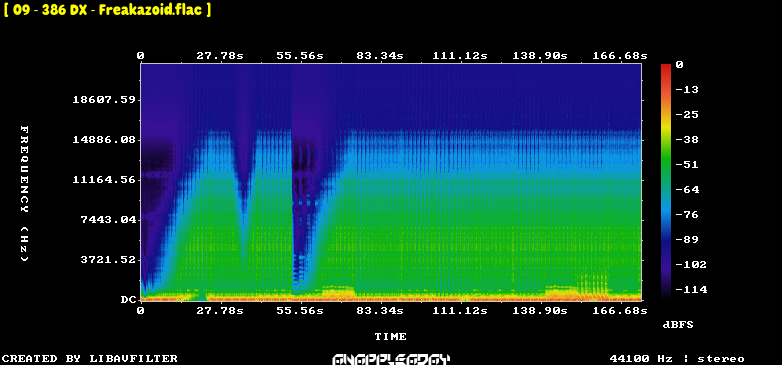Click the dBFS unit label under color bar
The width and height of the screenshot is (782, 365).
coord(678,325)
